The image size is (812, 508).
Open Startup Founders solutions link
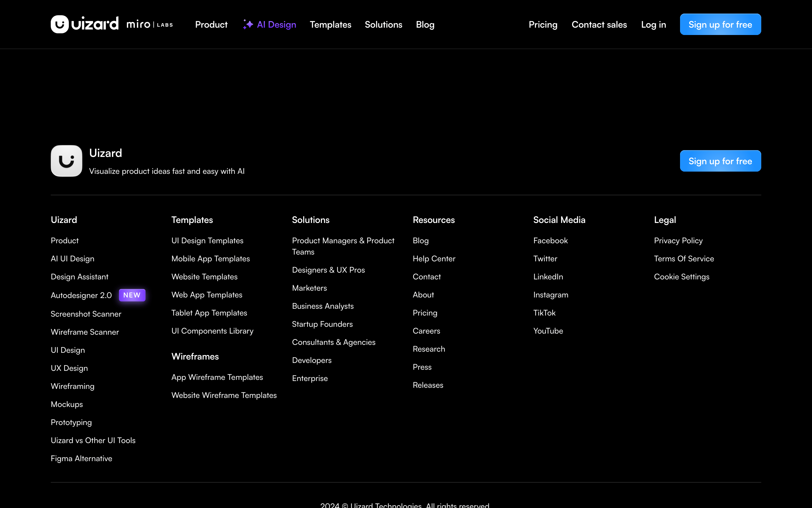coord(323,324)
